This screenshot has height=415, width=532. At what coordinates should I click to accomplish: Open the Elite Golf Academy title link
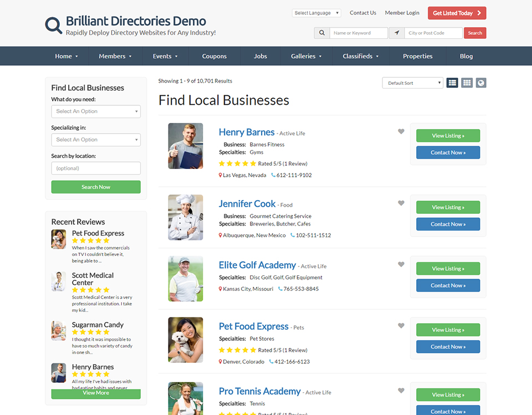(257, 265)
